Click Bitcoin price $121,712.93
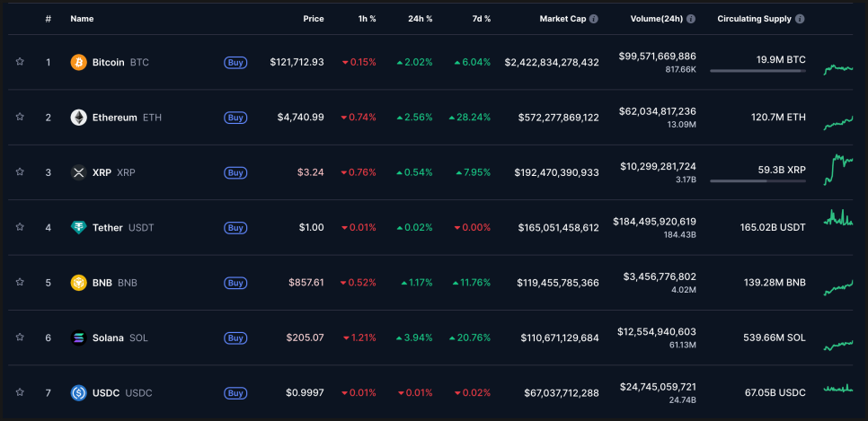 pos(297,63)
